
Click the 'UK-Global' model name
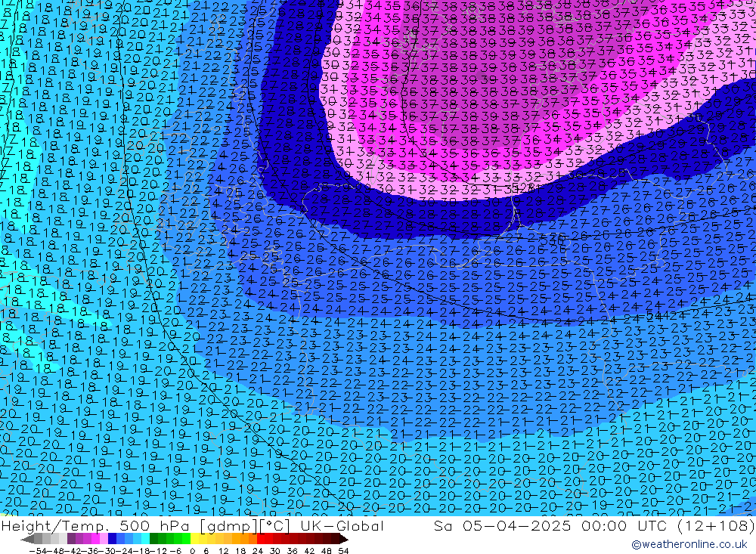click(342, 525)
